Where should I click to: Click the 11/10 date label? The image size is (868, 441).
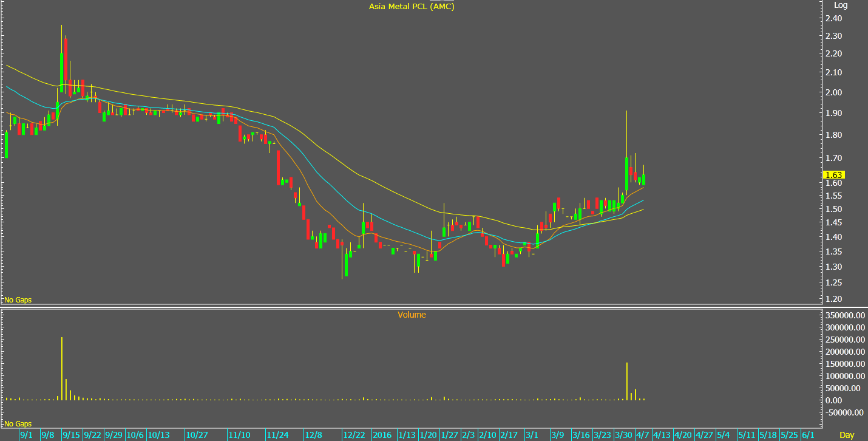tap(239, 436)
